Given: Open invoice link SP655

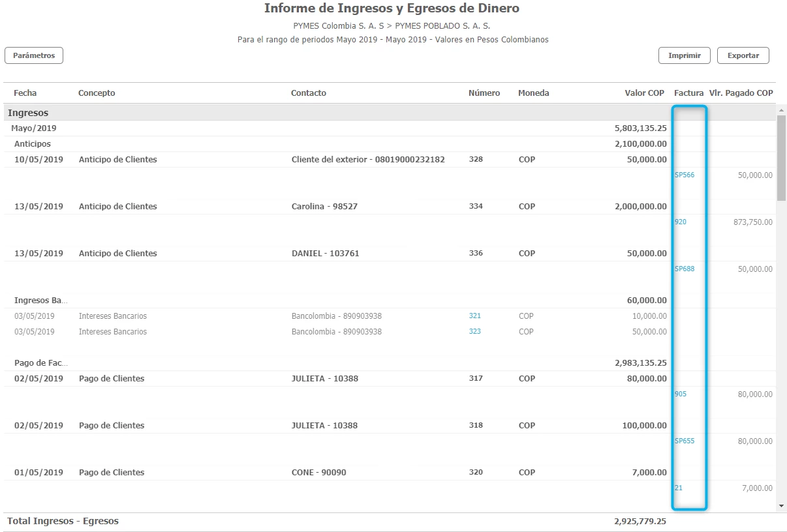Looking at the screenshot, I should [684, 441].
